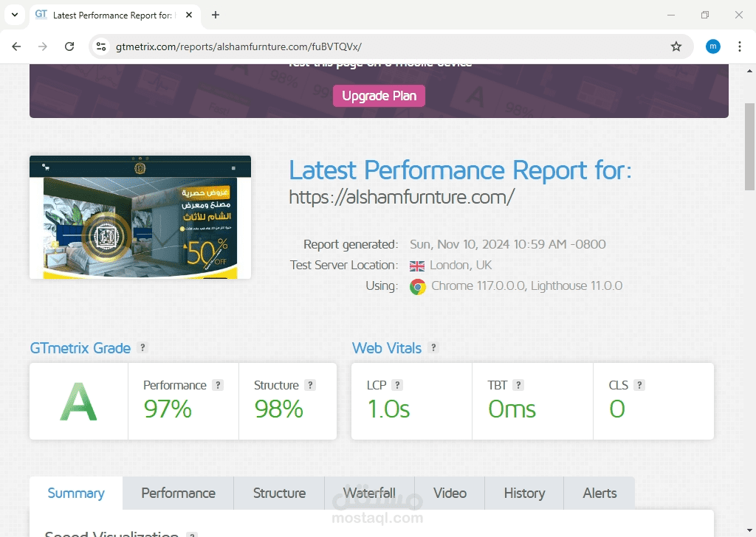756x537 pixels.
Task: Click the Chrome logo beside Using
Action: pos(418,286)
